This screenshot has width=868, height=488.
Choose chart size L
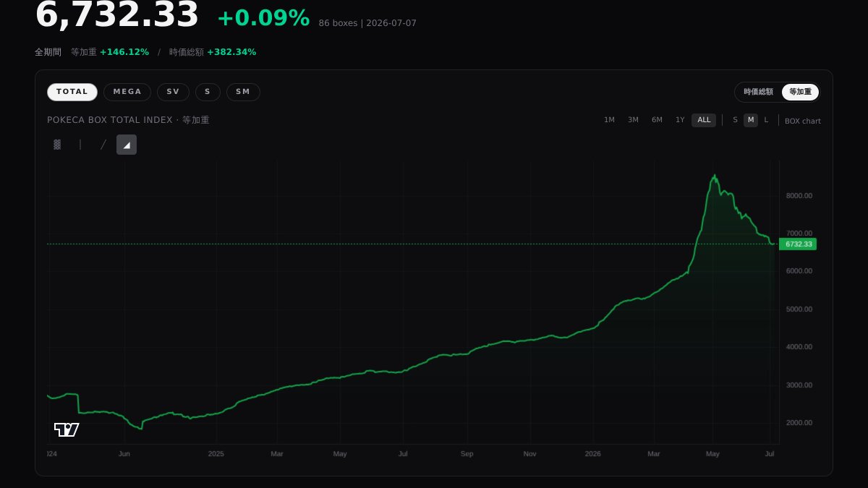tap(766, 120)
